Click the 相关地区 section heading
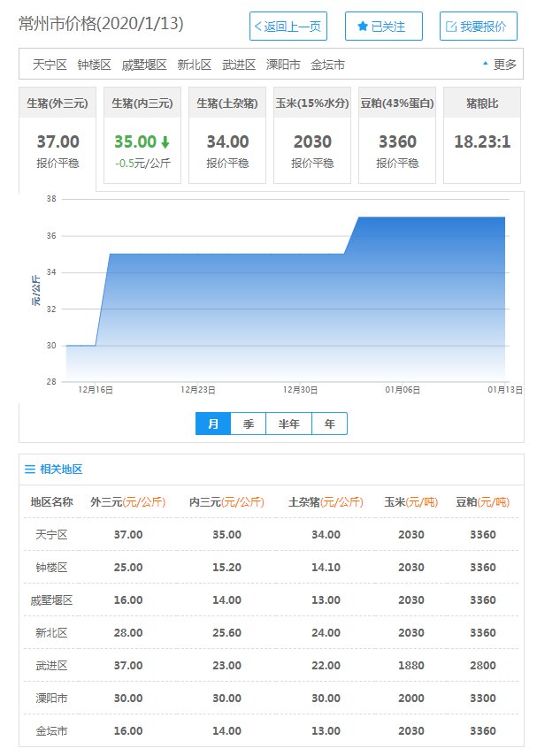Screen dimensions: 537x756 tap(61, 470)
